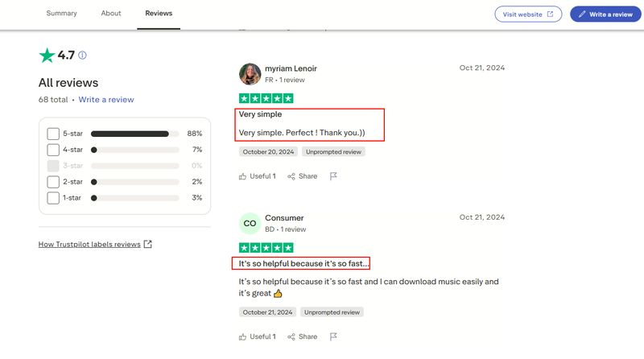Screen dimensions: 644x359
Task: Click the 1-star 3% rating bar
Action: (135, 197)
